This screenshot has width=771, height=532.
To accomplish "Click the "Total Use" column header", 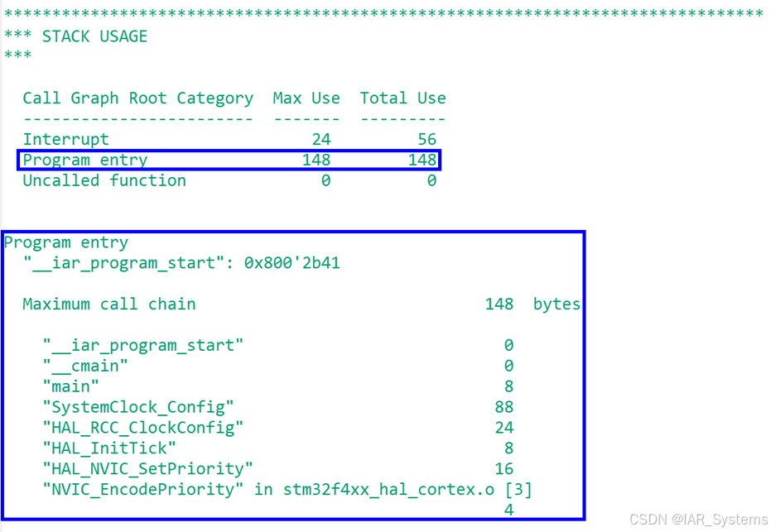I will (402, 98).
